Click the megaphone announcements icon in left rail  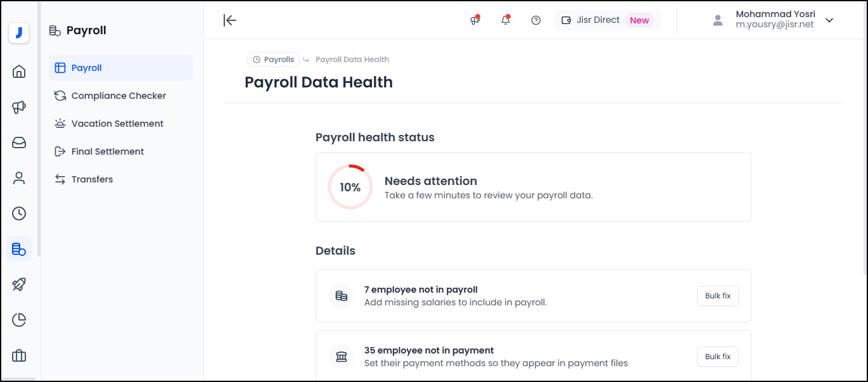19,107
